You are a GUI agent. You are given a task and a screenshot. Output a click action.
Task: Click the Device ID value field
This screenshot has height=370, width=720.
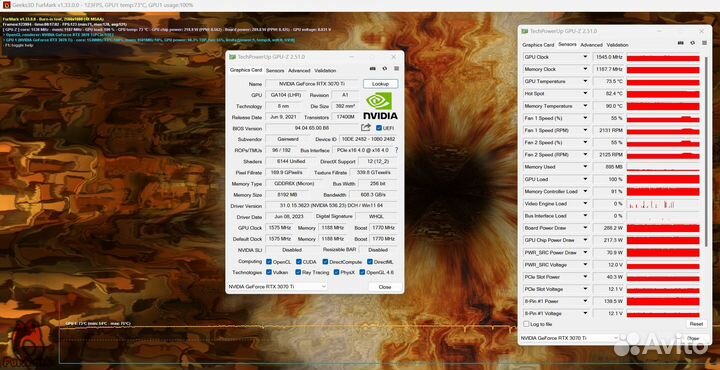pos(368,139)
